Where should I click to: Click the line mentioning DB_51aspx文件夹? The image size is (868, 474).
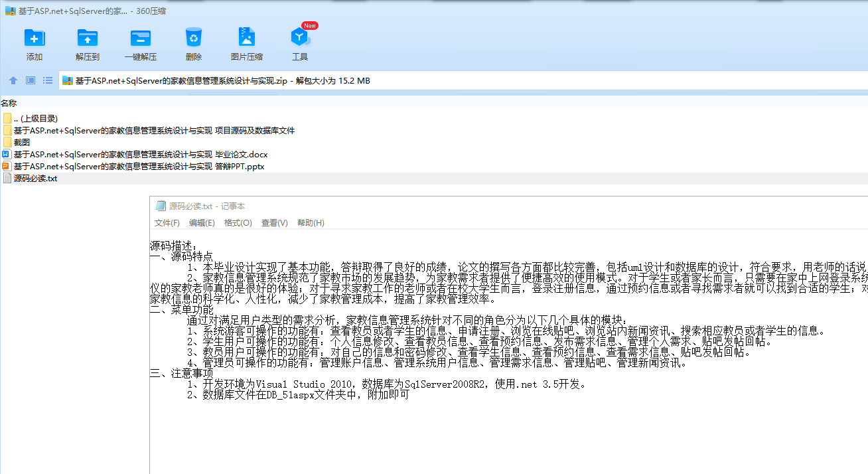coord(297,394)
